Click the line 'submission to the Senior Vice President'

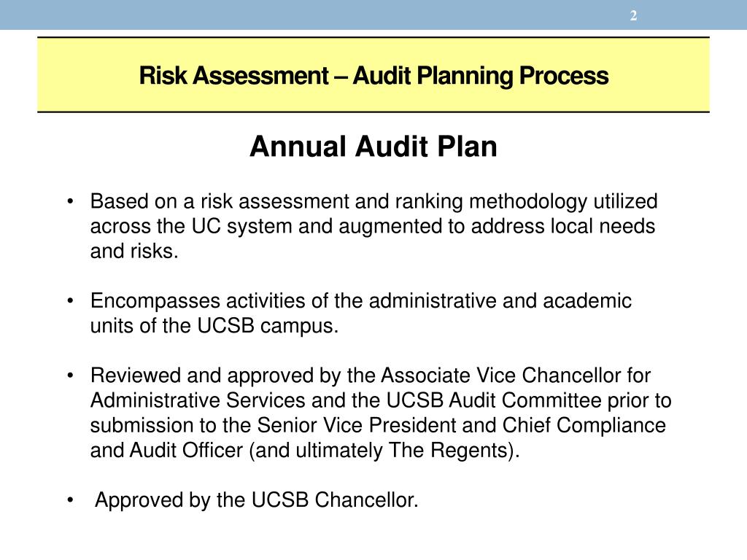378,425
